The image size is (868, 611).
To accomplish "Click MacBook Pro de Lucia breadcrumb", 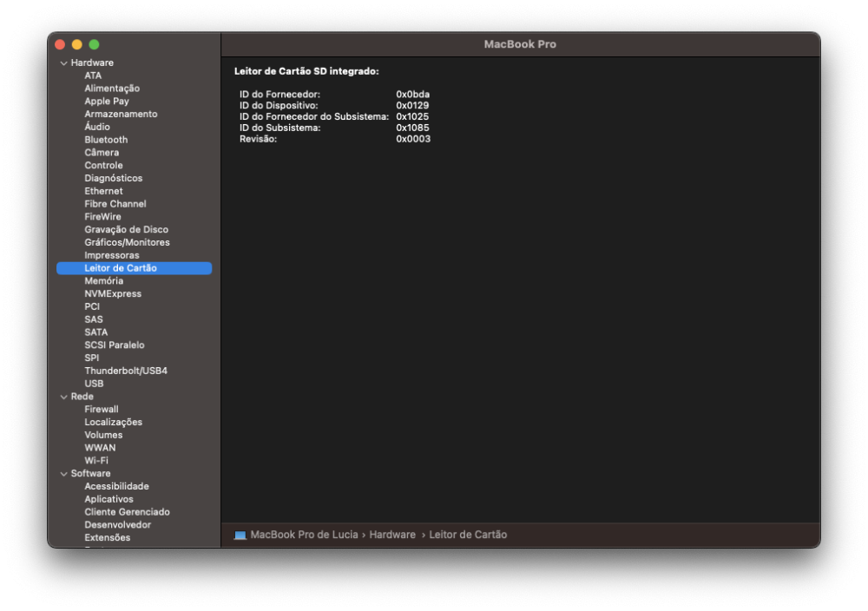I will [304, 535].
